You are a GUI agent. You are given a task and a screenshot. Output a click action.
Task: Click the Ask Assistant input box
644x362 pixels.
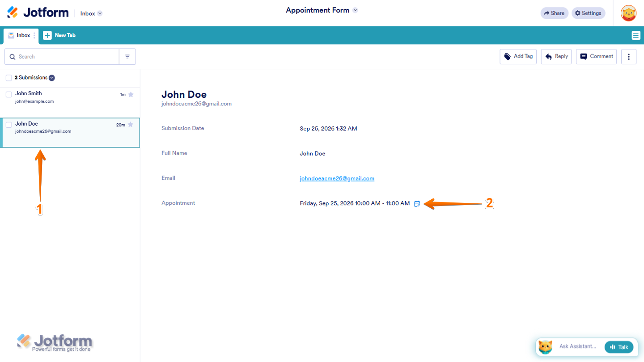pyautogui.click(x=577, y=346)
